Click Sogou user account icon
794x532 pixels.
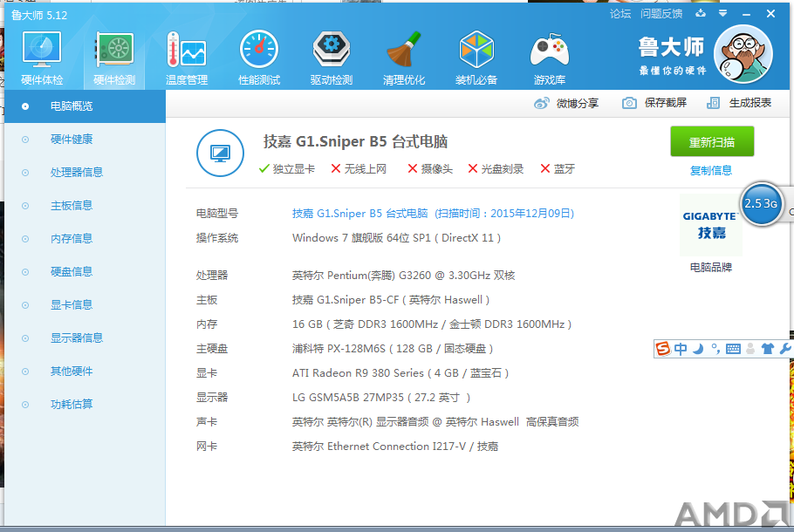coord(750,348)
